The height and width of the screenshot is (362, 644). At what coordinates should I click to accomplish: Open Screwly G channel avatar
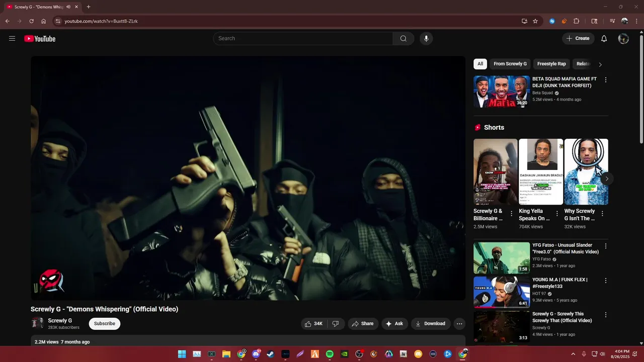coord(37,323)
